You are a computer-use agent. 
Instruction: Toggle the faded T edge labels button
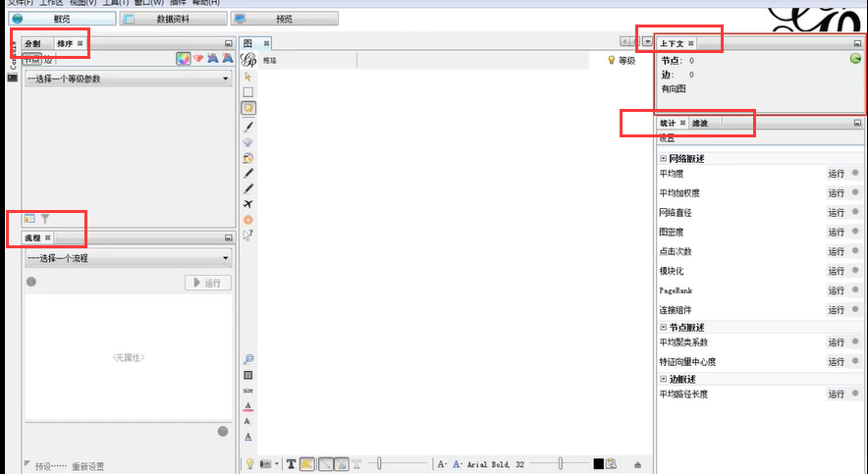coord(356,464)
